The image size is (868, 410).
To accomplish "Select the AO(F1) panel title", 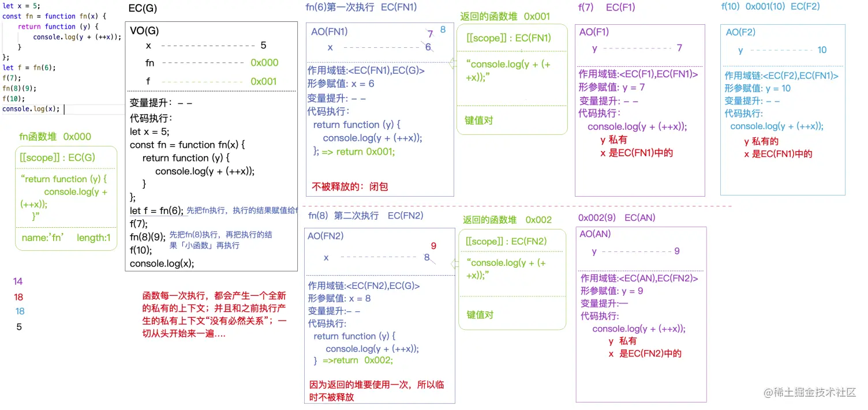I will (593, 32).
